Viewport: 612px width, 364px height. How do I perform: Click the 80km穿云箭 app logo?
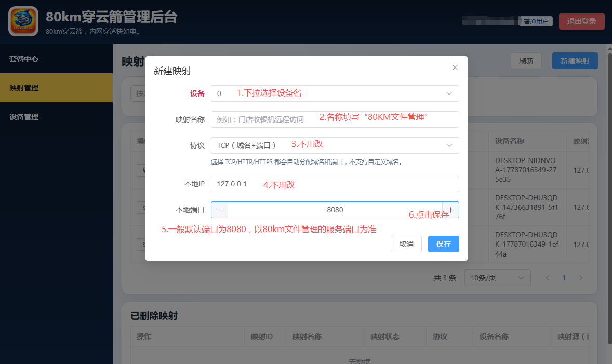23,21
